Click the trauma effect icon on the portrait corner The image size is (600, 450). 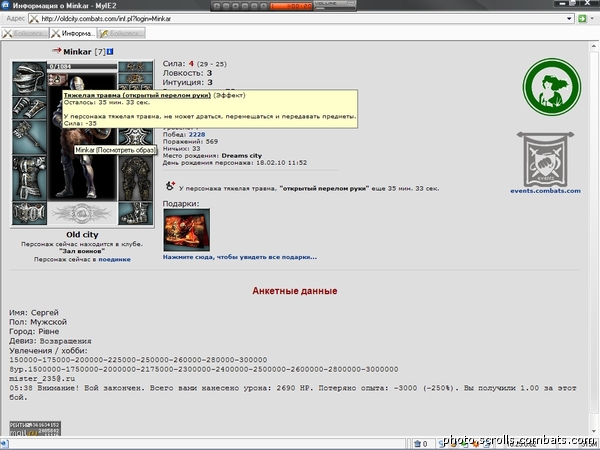point(57,80)
